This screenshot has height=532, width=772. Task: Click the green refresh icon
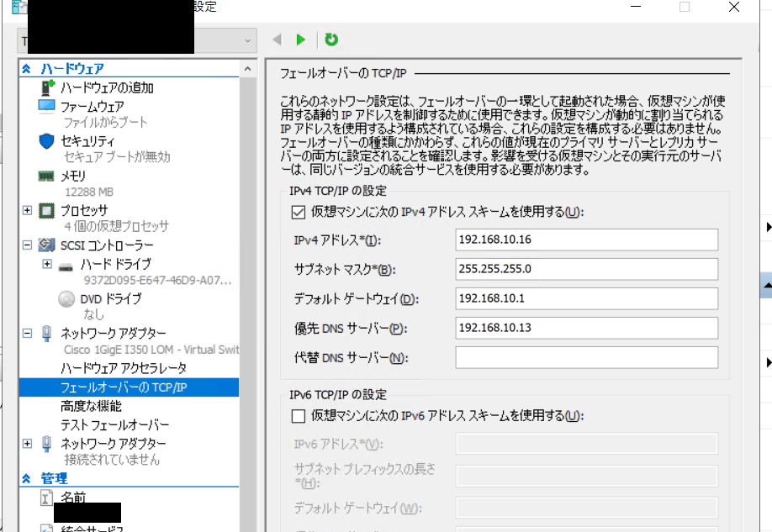coord(331,40)
